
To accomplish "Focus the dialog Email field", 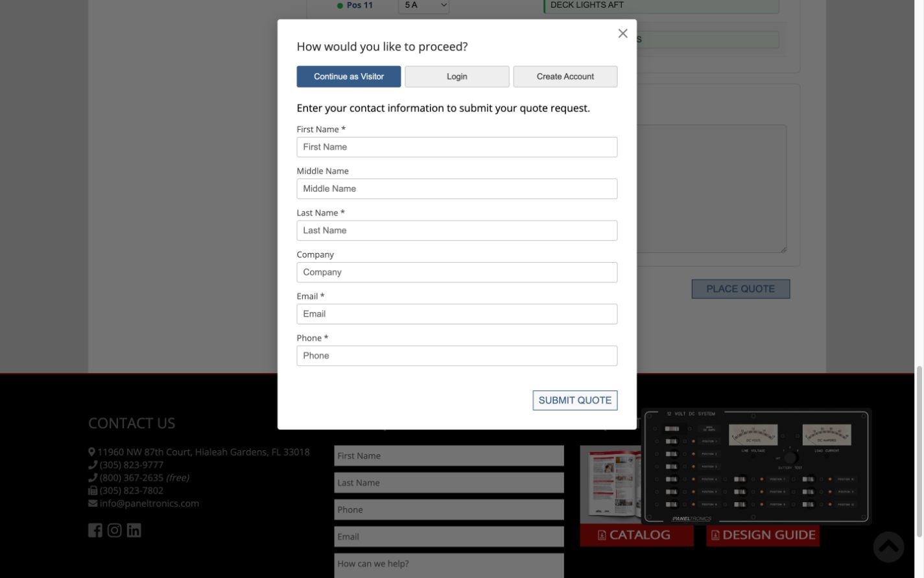I will [x=457, y=314].
